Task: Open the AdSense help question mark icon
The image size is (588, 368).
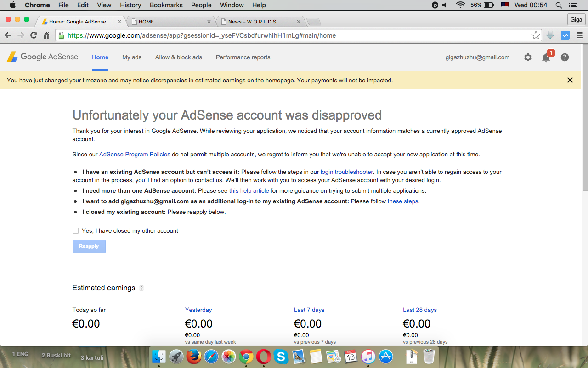Action: coord(565,57)
